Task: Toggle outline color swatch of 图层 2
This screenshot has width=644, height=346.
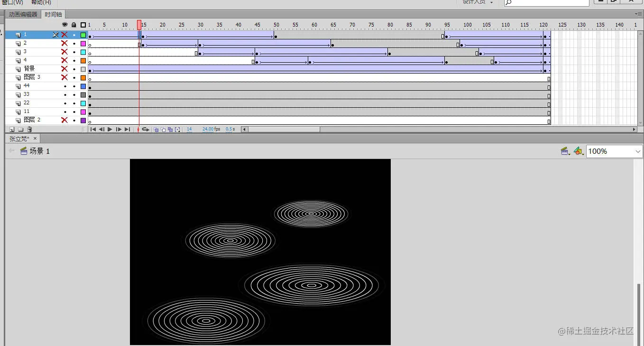Action: coord(83,120)
